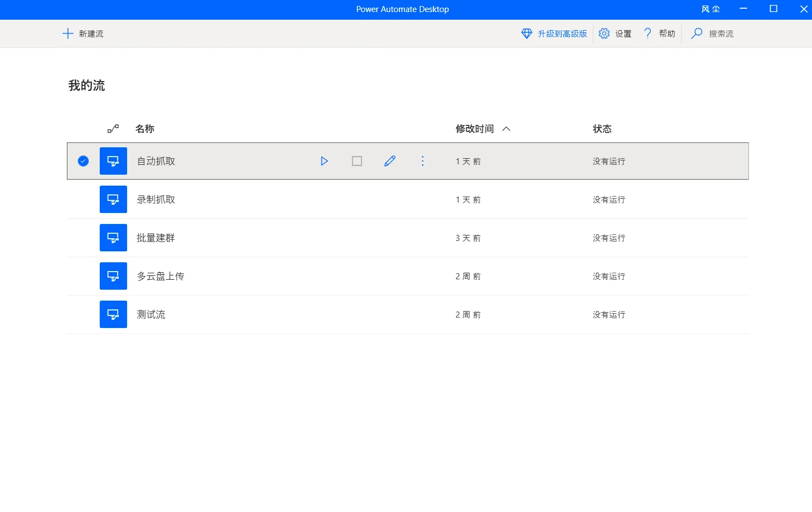Select the 多云盘上传 flow name
Viewport: 812px width, 512px height.
(x=161, y=276)
